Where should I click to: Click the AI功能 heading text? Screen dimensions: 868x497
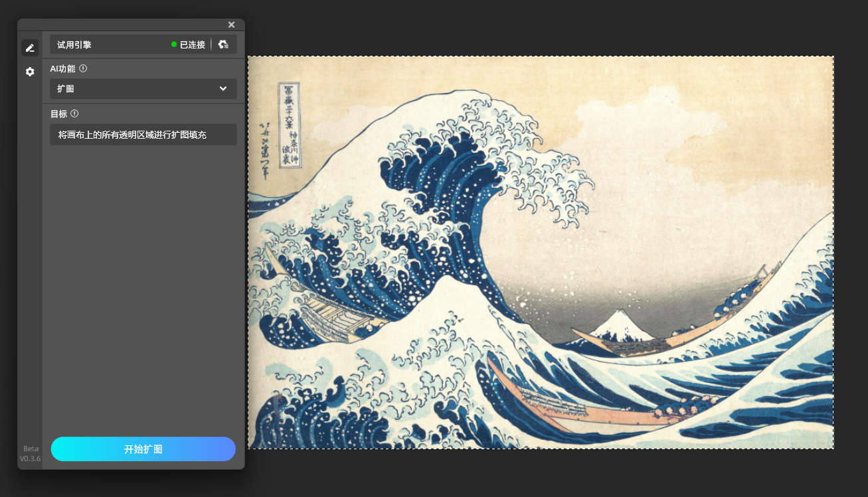(62, 68)
